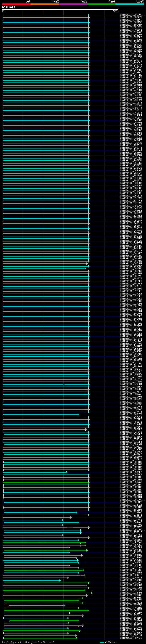The width and height of the screenshot is (146, 644).
Task: Select hit label UniRef100_O47042
Action: [131, 417]
